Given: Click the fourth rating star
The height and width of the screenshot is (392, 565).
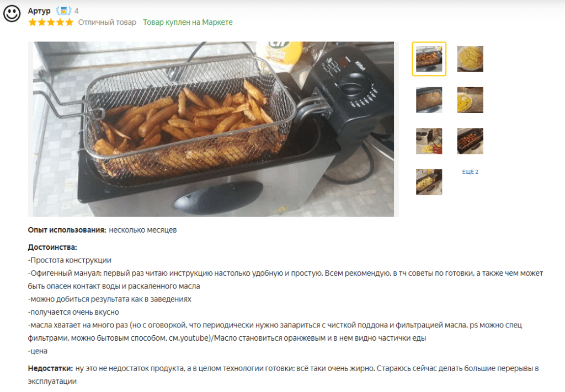Looking at the screenshot, I should [x=60, y=22].
